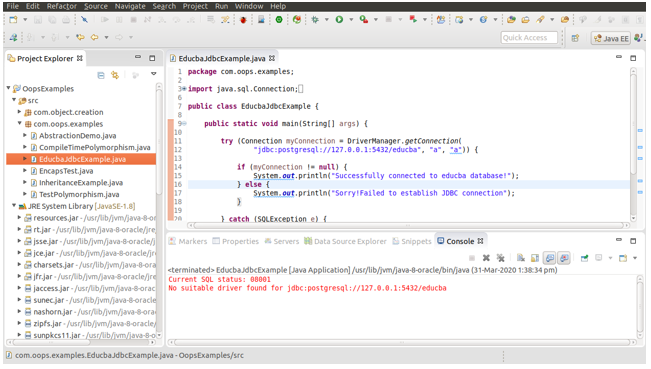
Task: Click the Pin Console icon
Action: tap(585, 258)
